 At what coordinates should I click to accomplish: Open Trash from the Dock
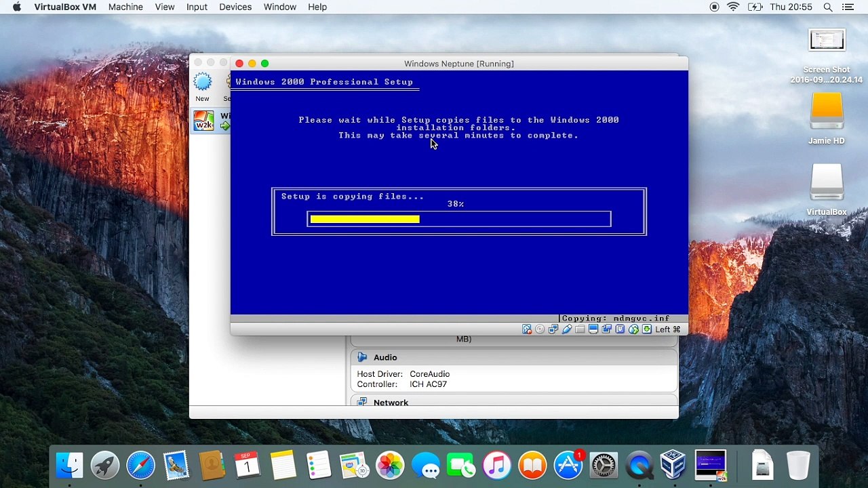pyautogui.click(x=798, y=465)
